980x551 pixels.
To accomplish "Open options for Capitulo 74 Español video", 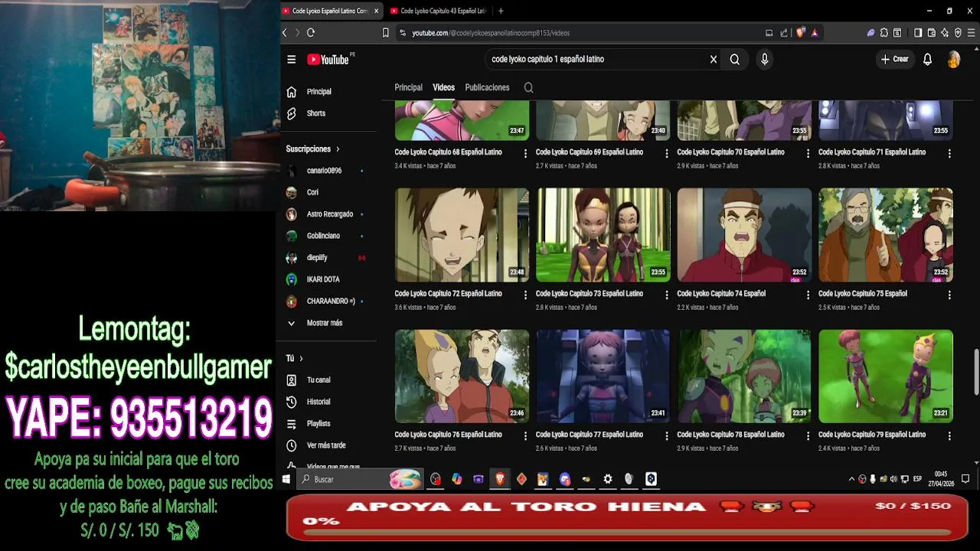I will coord(808,295).
